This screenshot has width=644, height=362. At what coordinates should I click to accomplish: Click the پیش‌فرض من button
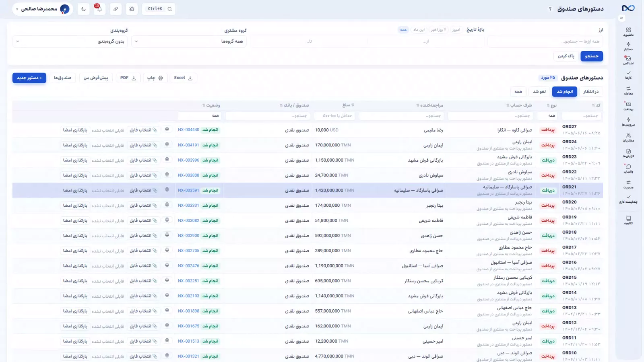click(96, 78)
